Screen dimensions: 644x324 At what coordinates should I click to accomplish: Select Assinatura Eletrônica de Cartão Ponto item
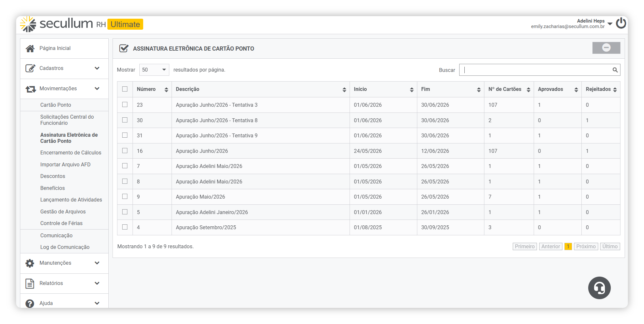[x=69, y=138]
